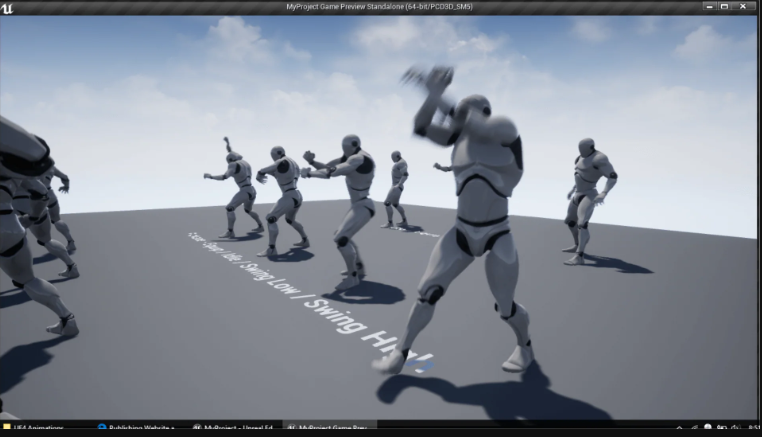
Task: Click the system tray clock
Action: pos(754,428)
